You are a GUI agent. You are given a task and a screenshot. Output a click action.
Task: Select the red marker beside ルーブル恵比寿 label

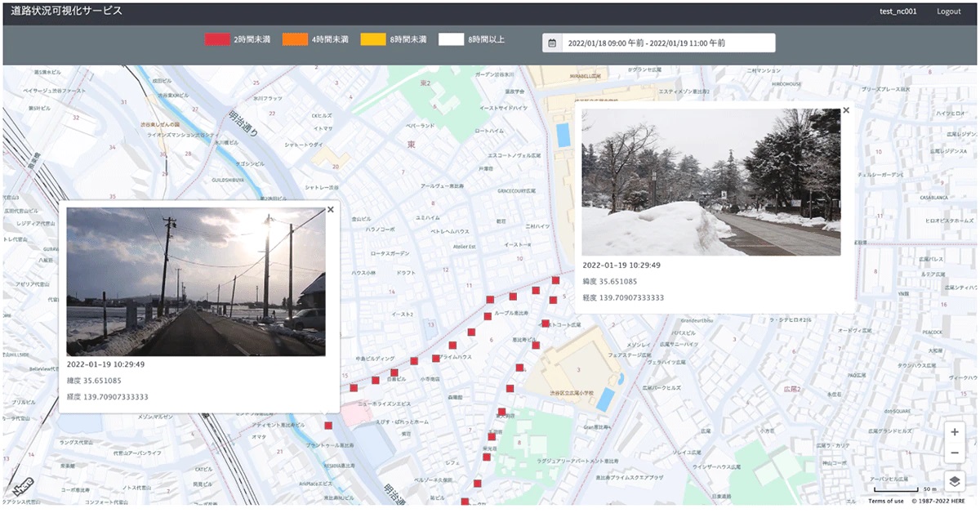(488, 316)
